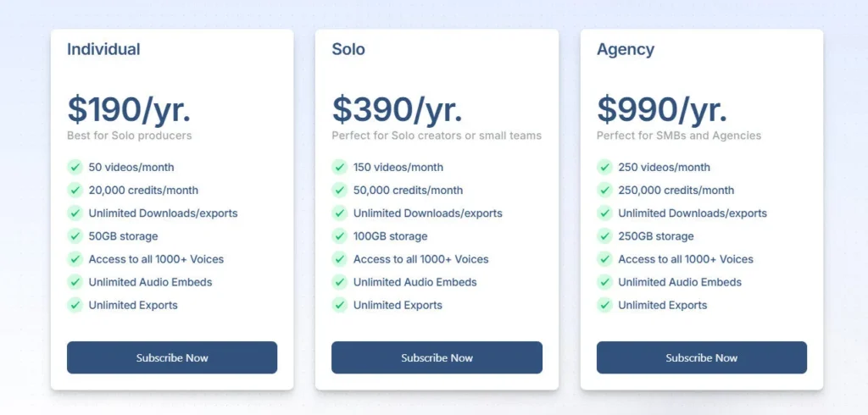Click checkmark icon beside 50 videos/month
This screenshot has height=415, width=868.
(x=75, y=168)
